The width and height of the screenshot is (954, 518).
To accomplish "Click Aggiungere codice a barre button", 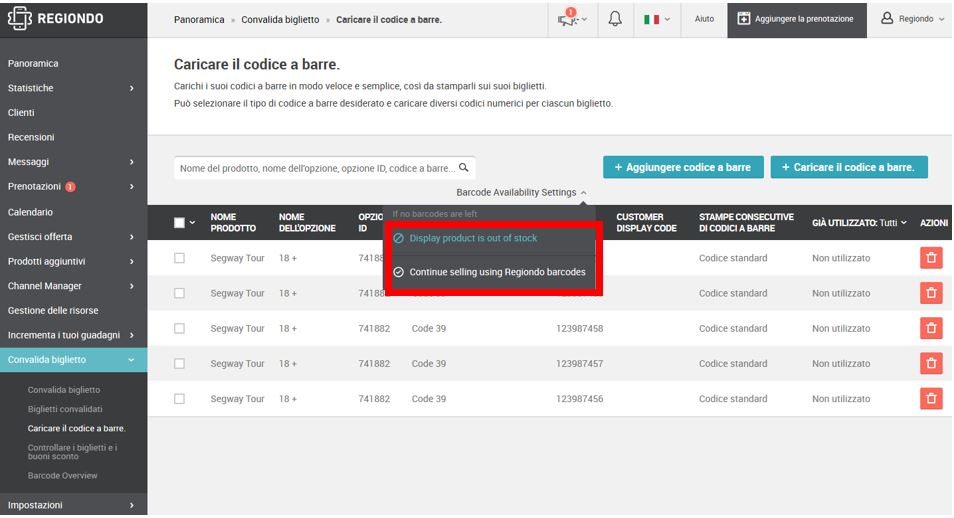I will coord(683,167).
